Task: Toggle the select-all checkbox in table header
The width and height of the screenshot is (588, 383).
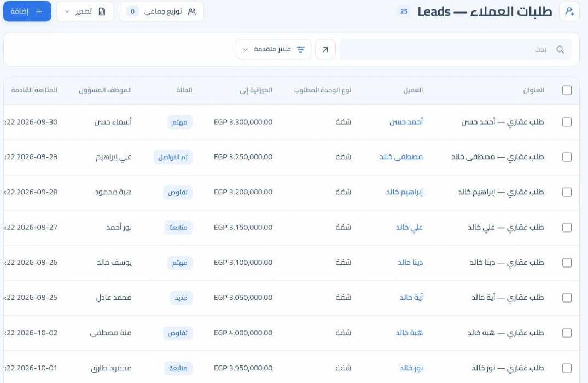Action: tap(567, 90)
